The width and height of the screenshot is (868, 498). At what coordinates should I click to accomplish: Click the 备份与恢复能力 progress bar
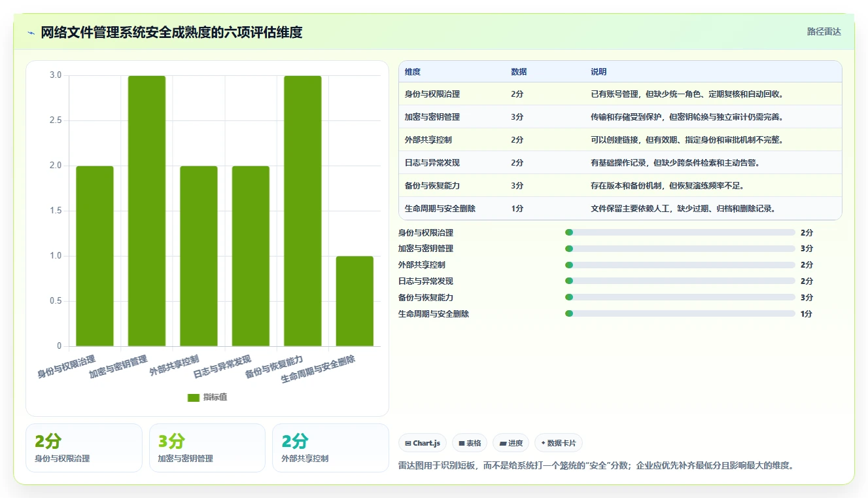click(x=680, y=298)
